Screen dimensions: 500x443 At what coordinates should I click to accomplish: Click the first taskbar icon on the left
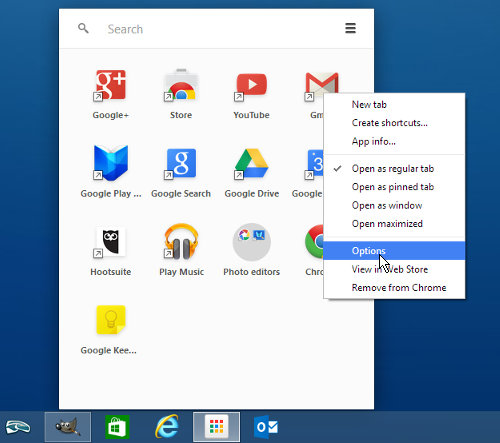point(18,427)
